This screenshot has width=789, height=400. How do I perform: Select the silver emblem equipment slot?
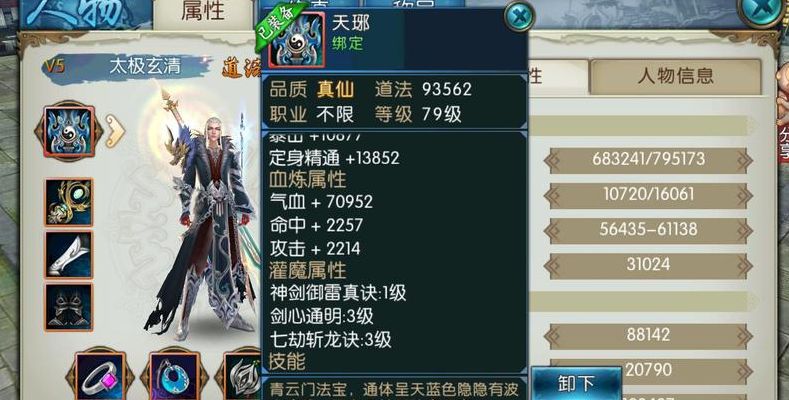[243, 376]
